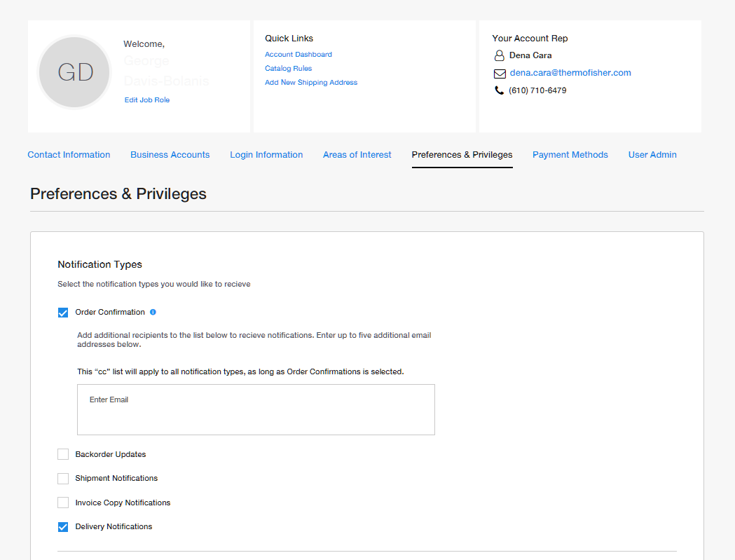
Task: Click Edit Job Role under George's name
Action: [x=147, y=100]
